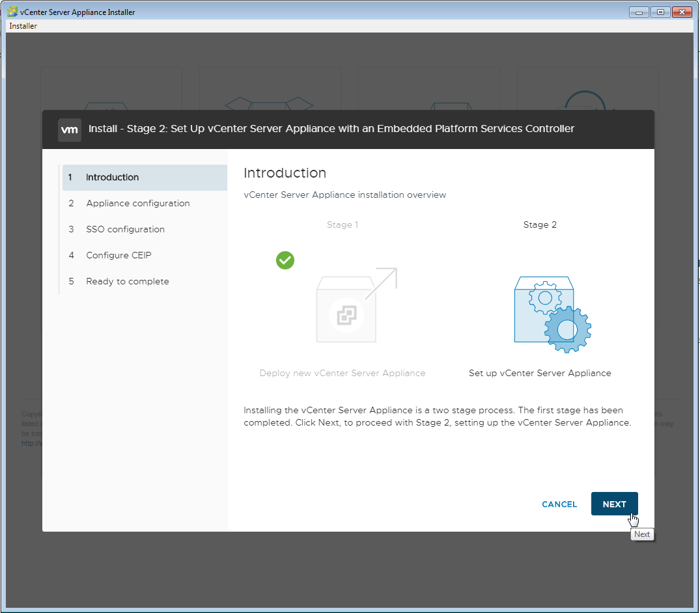Click the CANCEL button

(x=559, y=504)
